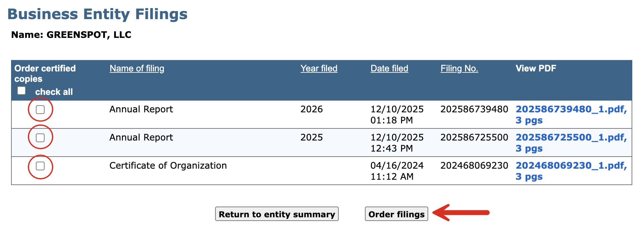Click the View PDF column header
644x226 pixels.
[536, 68]
